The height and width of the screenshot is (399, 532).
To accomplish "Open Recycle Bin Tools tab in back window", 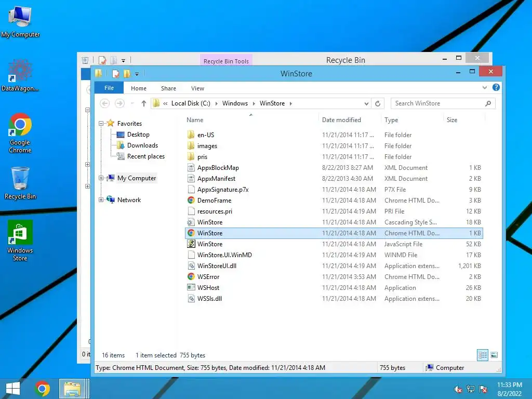I will (226, 60).
